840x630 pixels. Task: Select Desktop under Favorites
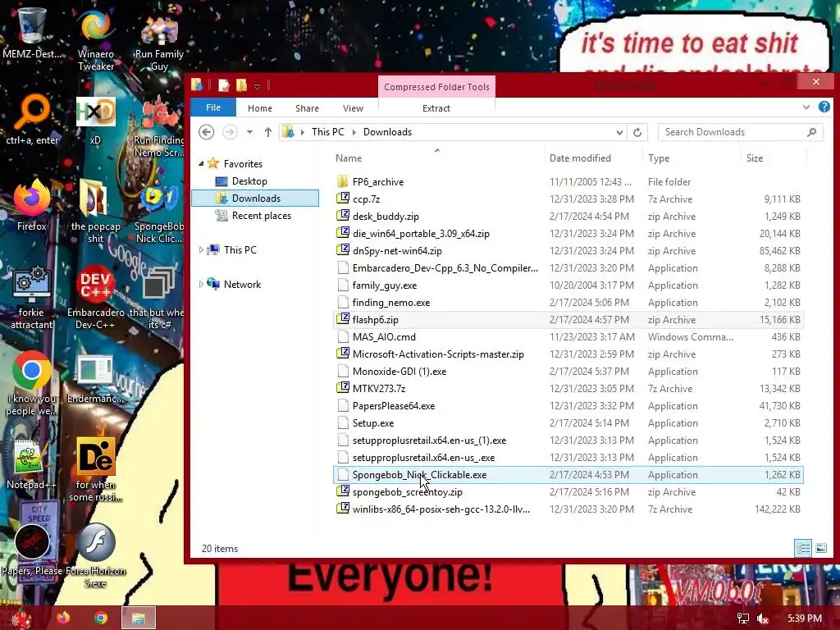coord(249,181)
